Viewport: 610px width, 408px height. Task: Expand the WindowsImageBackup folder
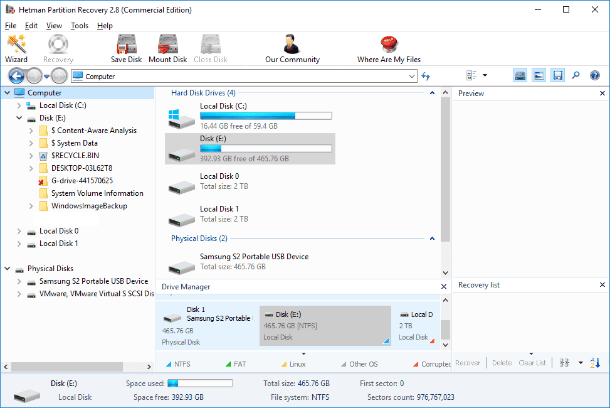point(31,206)
